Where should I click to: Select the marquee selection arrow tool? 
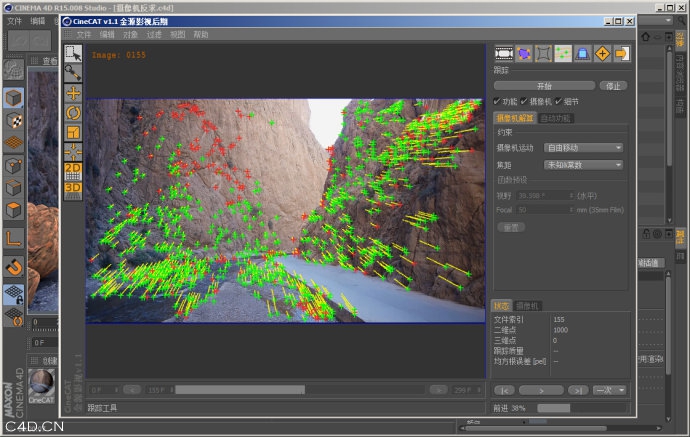73,53
